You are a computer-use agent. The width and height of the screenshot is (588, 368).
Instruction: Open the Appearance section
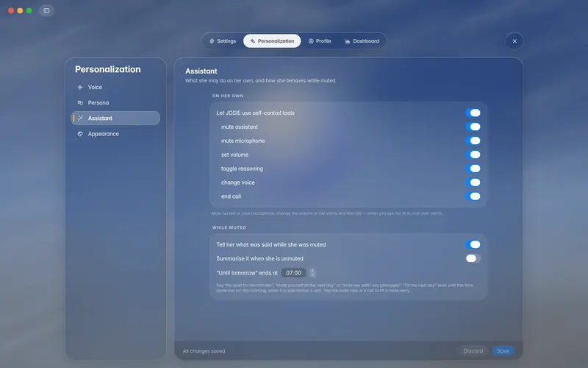click(115, 134)
